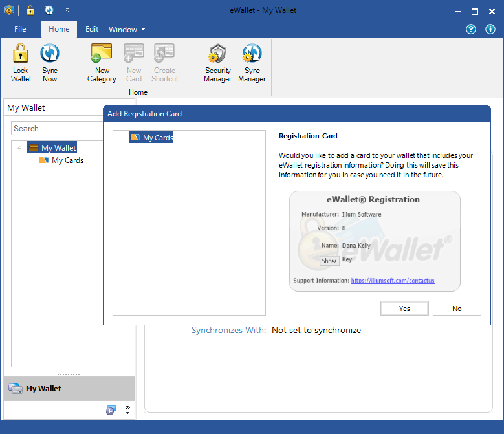504x434 pixels.
Task: Open the iliumsoft contact us link
Action: (x=393, y=281)
